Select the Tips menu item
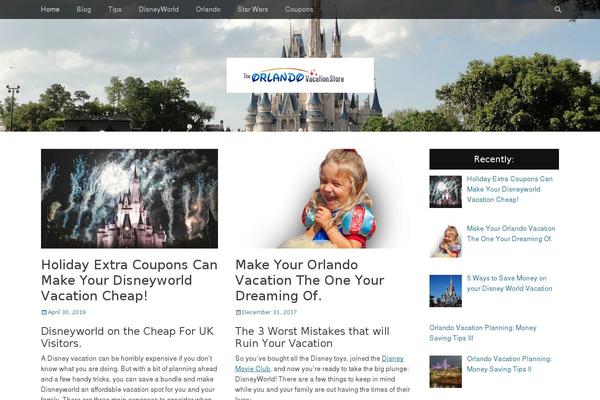 (115, 9)
